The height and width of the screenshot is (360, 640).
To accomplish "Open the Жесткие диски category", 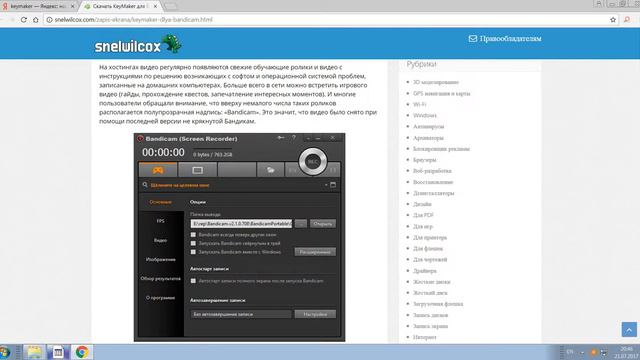I will pyautogui.click(x=431, y=282).
